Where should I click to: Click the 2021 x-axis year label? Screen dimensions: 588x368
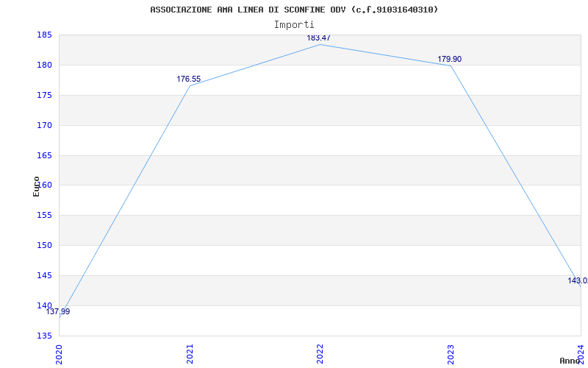pyautogui.click(x=190, y=354)
